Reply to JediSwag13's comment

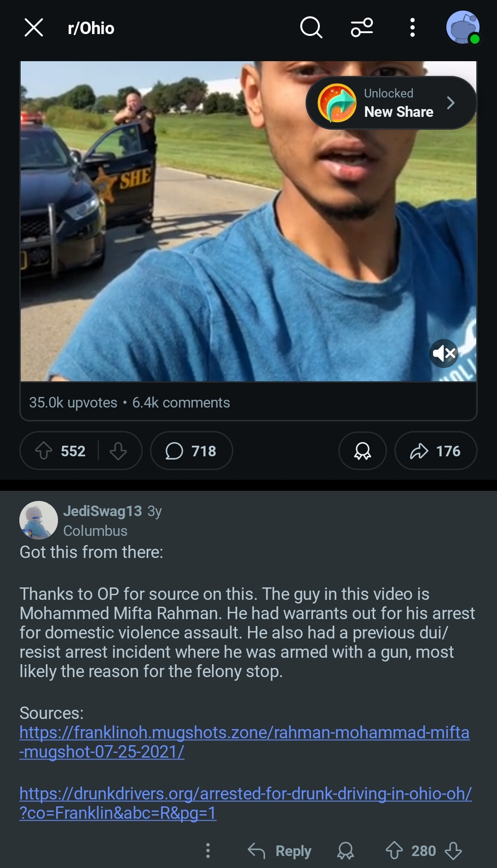(x=280, y=851)
